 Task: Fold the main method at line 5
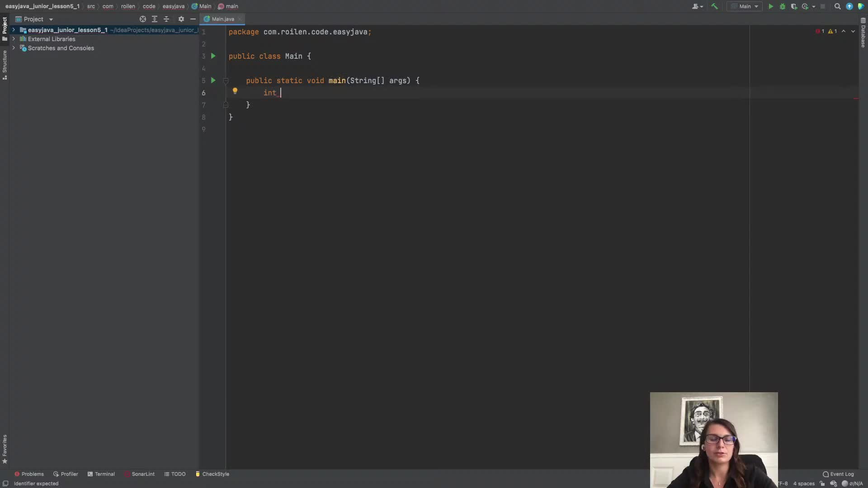click(226, 80)
